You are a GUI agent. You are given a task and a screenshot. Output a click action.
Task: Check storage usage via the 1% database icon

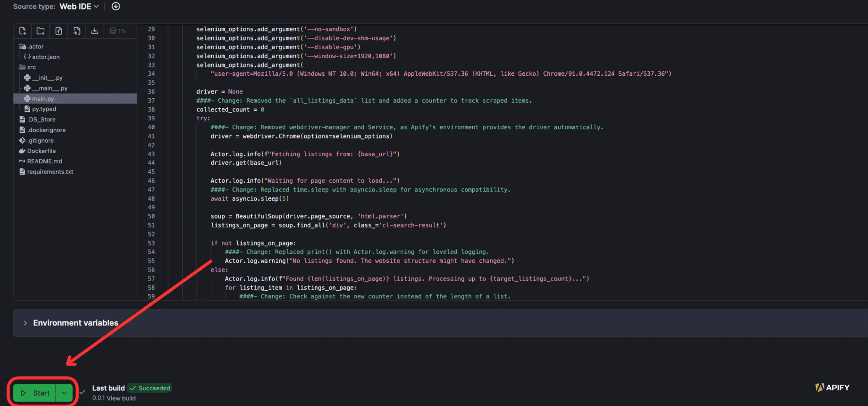(x=118, y=31)
